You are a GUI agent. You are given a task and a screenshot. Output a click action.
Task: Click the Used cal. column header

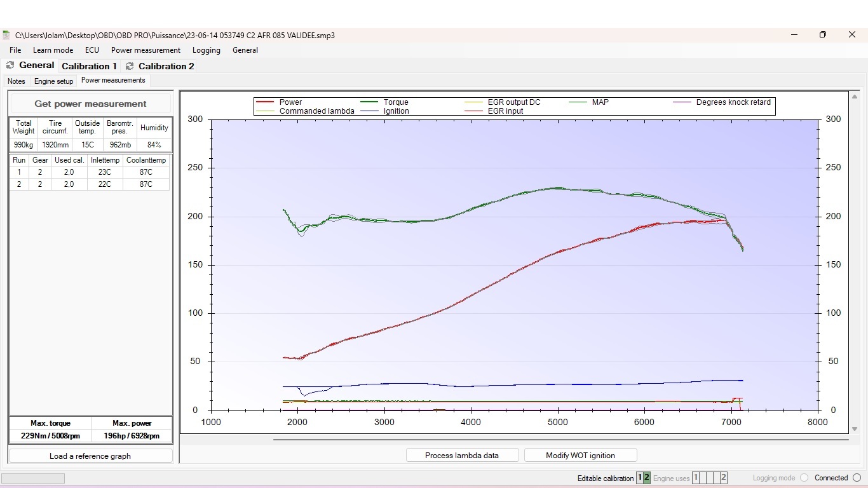(x=69, y=160)
